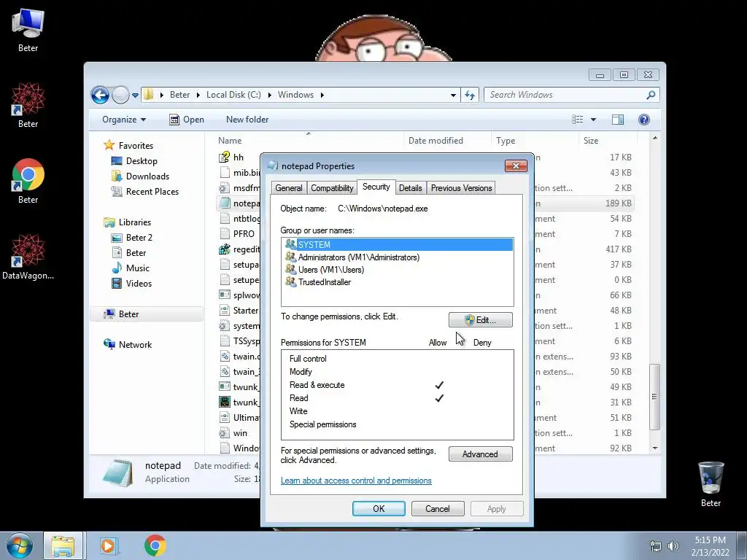Click the Forward arrow in Explorer
This screenshot has height=560, width=747.
[120, 96]
